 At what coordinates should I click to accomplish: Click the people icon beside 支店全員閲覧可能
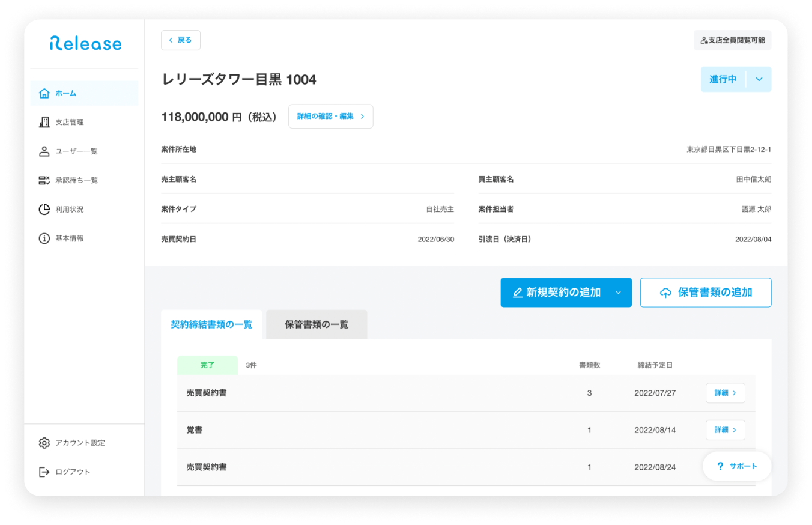[x=704, y=40]
